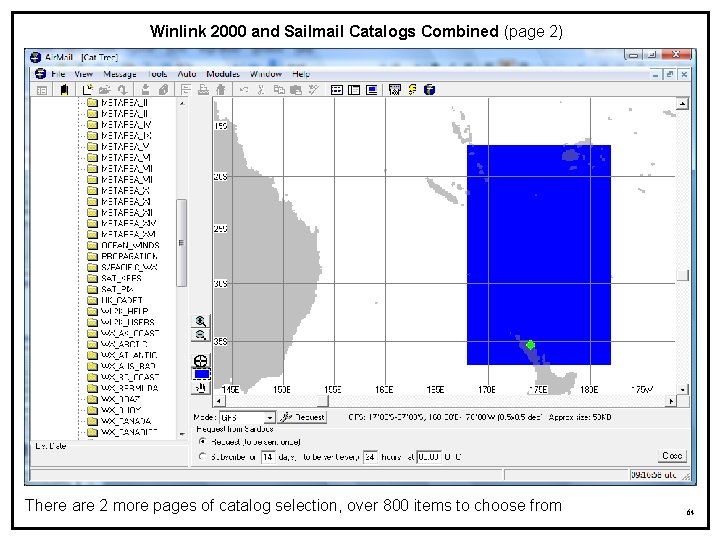Select the OCEAN_WINDS catalog folder
This screenshot has height=540, width=720.
point(124,245)
